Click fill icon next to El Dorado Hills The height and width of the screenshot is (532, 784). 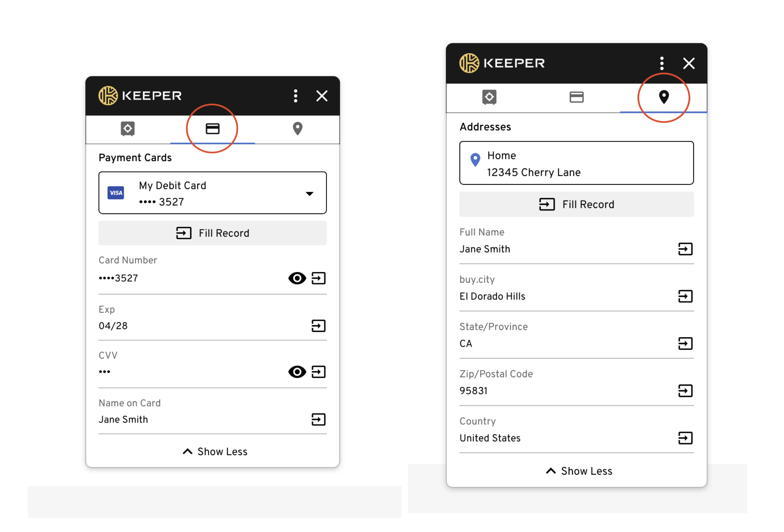685,296
